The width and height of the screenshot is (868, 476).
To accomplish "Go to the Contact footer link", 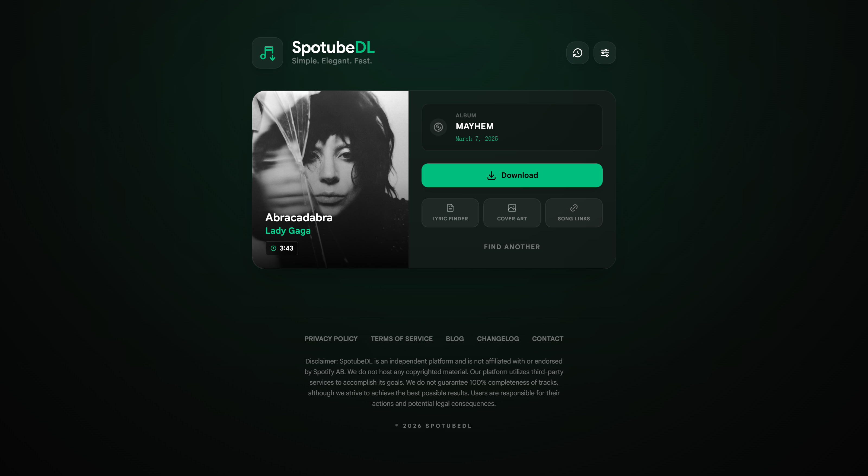I will pyautogui.click(x=548, y=339).
